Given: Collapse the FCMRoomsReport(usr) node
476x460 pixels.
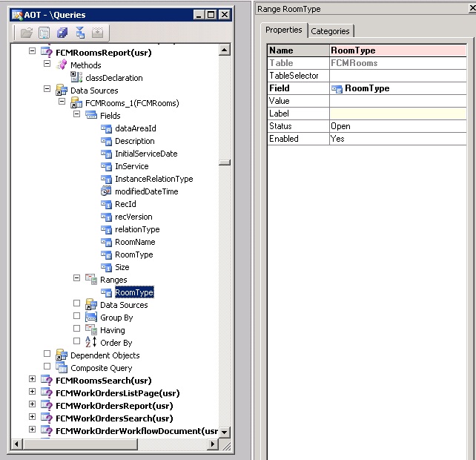Looking at the screenshot, I should [x=32, y=50].
